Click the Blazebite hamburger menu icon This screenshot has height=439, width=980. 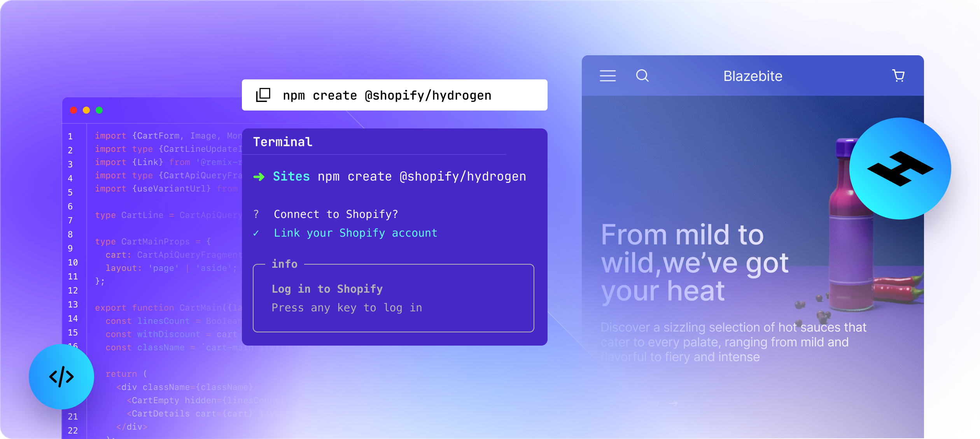coord(607,76)
